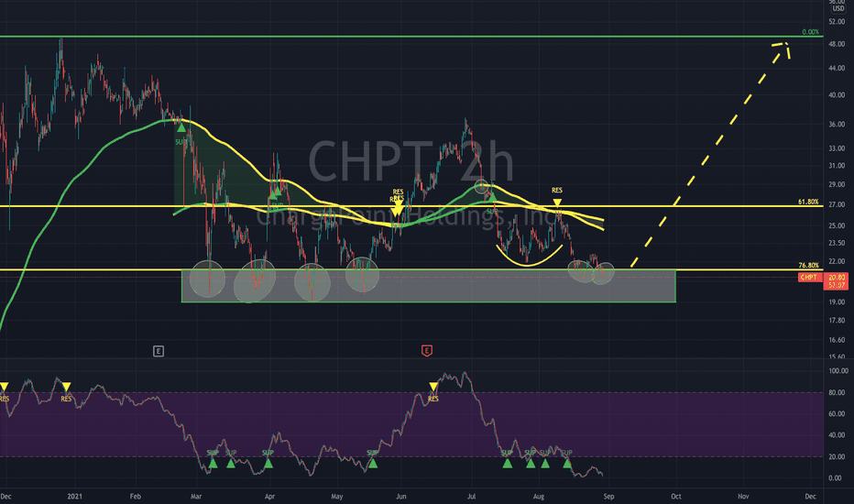Click the 2021 label on time axis
854x504 pixels.
(74, 497)
